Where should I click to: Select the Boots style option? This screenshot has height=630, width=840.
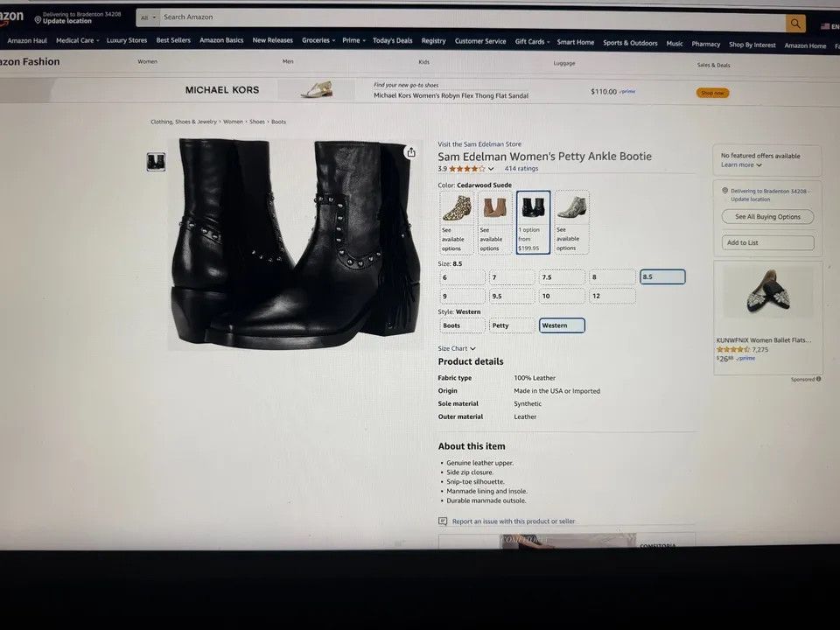tap(462, 325)
